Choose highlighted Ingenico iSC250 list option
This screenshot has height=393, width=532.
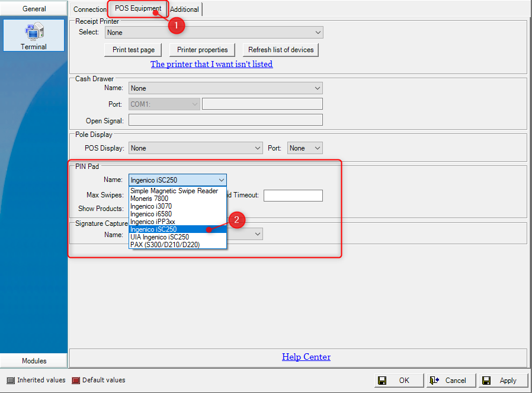[x=178, y=229]
